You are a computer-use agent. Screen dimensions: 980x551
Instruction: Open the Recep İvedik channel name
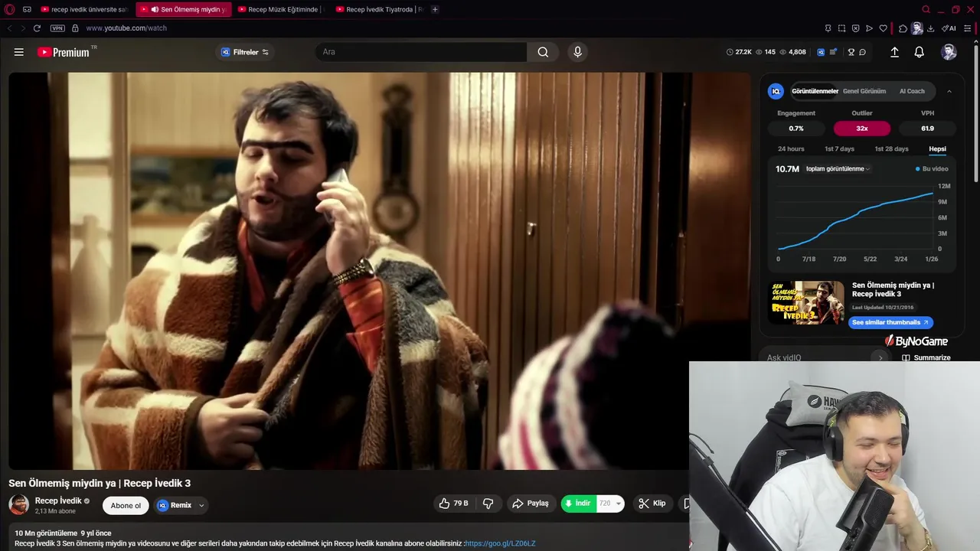[58, 500]
